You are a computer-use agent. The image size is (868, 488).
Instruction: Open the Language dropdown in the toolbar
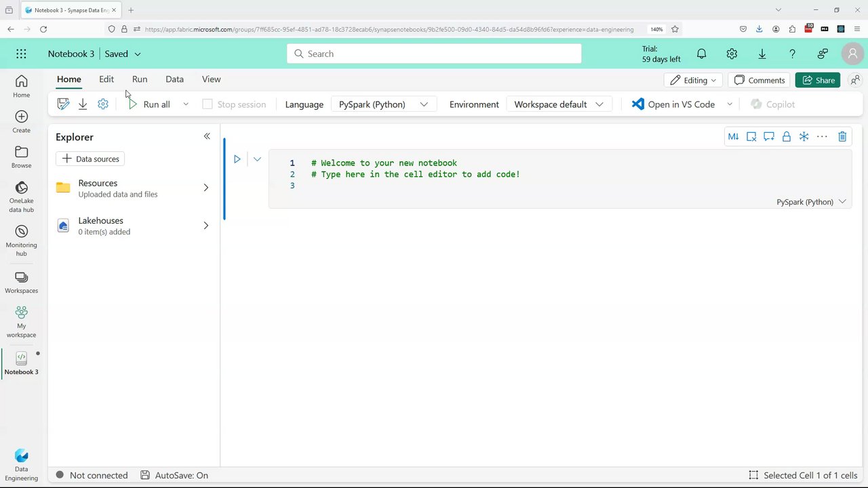pyautogui.click(x=383, y=104)
